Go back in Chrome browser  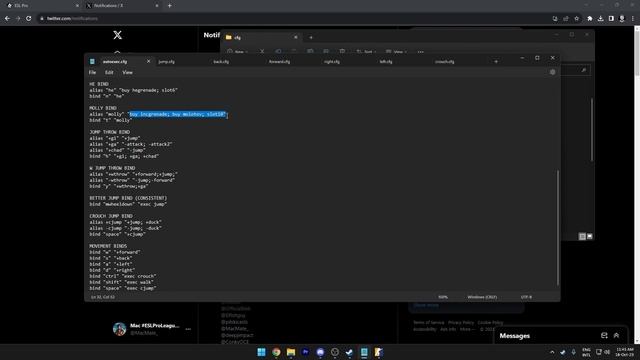[7, 18]
